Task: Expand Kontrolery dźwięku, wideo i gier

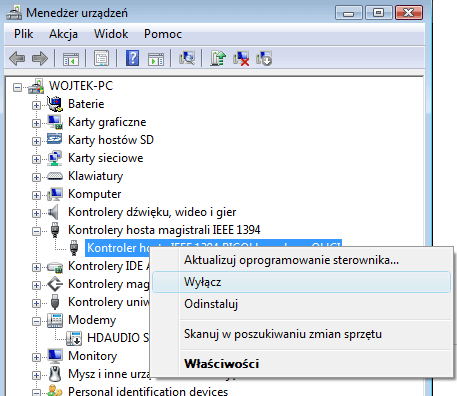Action: click(36, 214)
